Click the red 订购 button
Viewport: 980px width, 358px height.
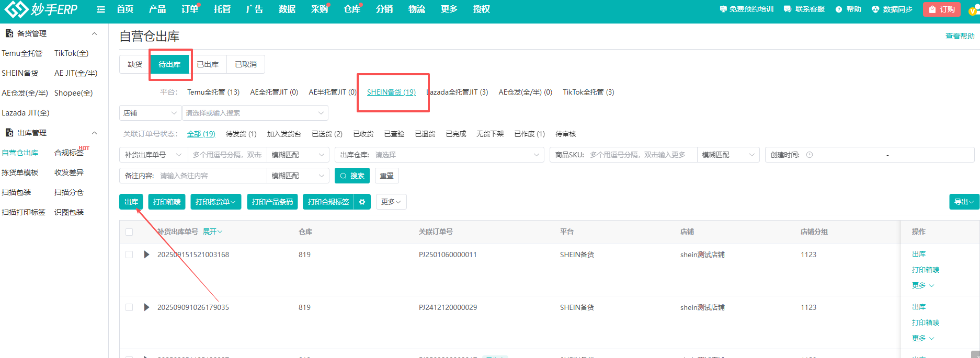click(x=942, y=9)
